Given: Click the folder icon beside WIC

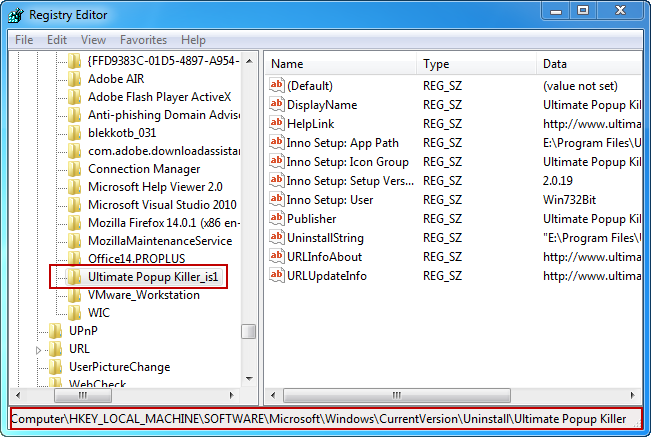Looking at the screenshot, I should click(x=74, y=313).
